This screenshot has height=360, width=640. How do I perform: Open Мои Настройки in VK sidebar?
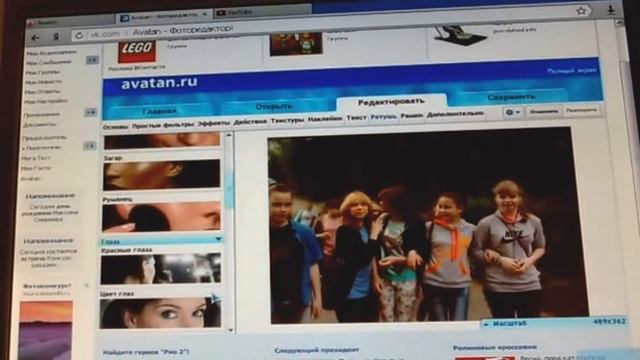[x=46, y=101]
